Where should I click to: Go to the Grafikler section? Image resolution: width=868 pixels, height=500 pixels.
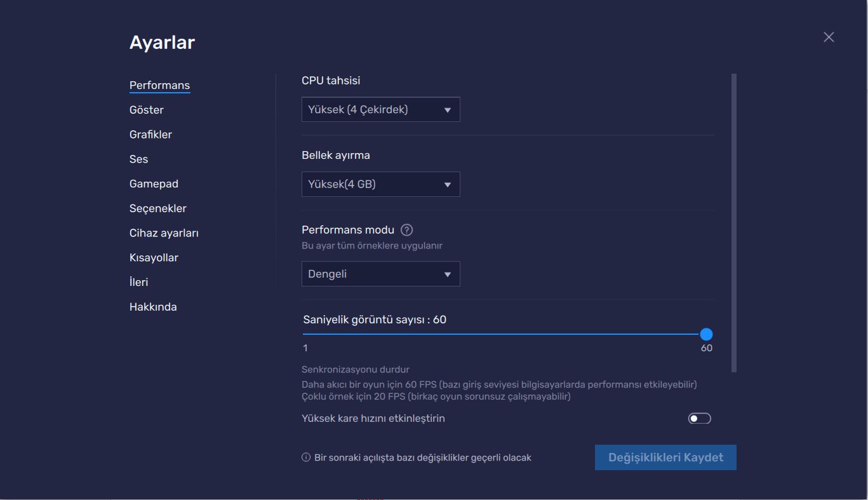[150, 135]
